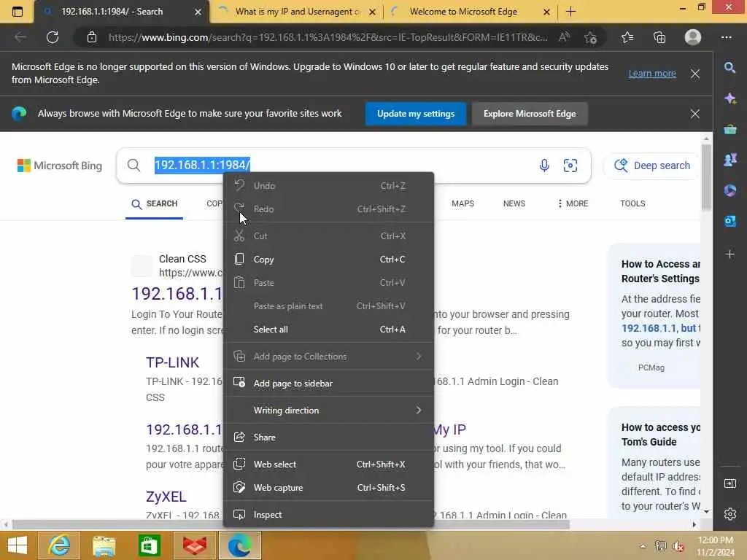Viewport: 747px width, 560px height.
Task: Click the horizontal page scrollbar thumb
Action: coord(290,525)
